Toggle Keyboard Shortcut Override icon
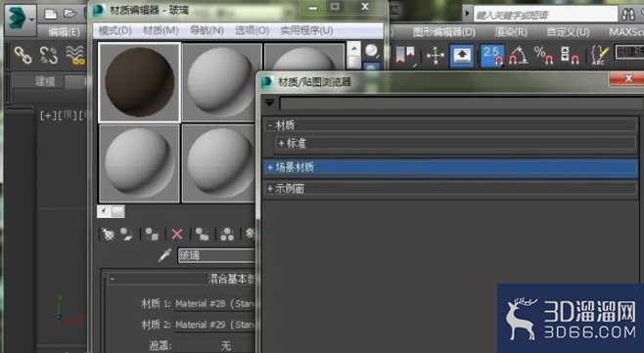 click(x=462, y=56)
